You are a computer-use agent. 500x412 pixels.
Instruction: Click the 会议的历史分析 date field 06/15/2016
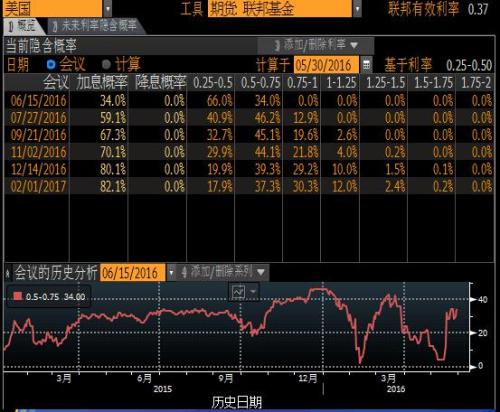click(132, 273)
